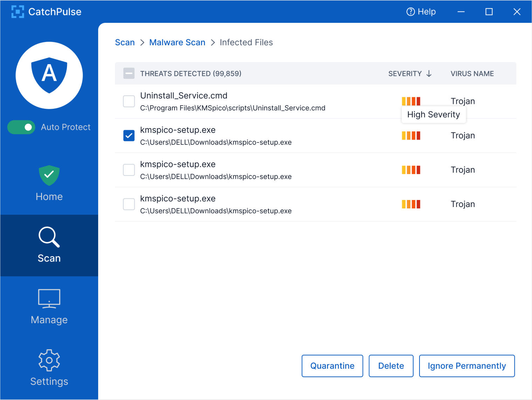Click the Home shield icon
Screen dimensions: 532x400
click(49, 175)
